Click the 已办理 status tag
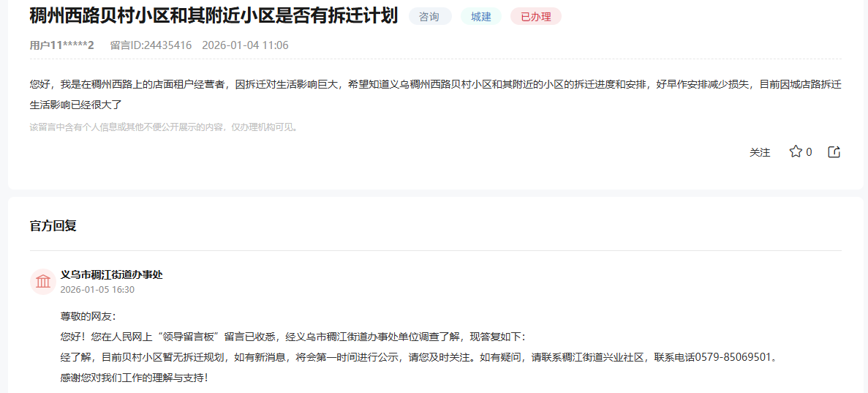Viewport: 868px width, 393px height. 535,17
